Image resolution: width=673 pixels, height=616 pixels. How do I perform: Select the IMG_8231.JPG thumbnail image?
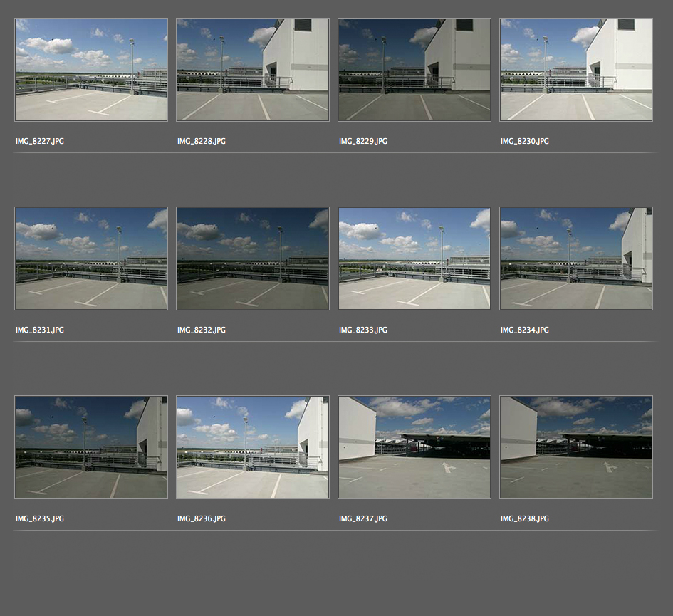(91, 259)
